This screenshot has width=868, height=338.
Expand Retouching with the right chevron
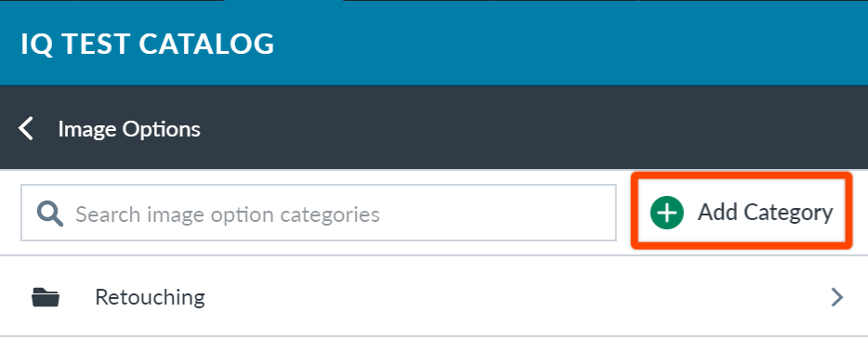pos(837,297)
